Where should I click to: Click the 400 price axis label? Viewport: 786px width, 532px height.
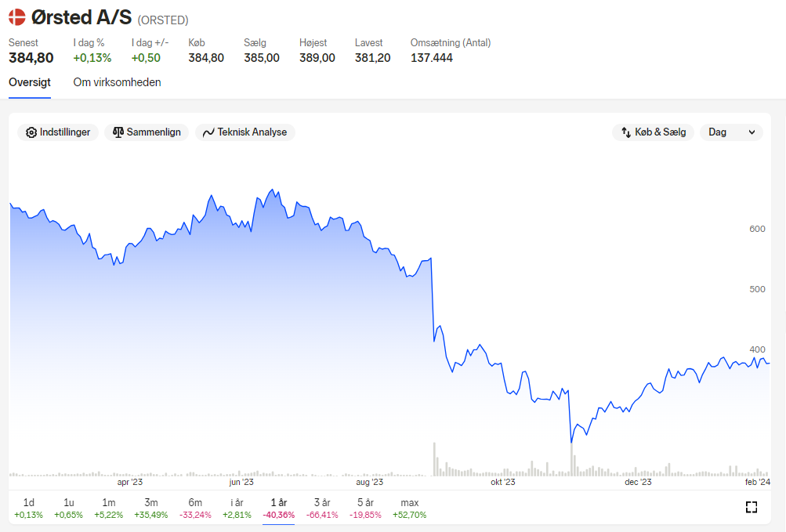click(x=757, y=349)
